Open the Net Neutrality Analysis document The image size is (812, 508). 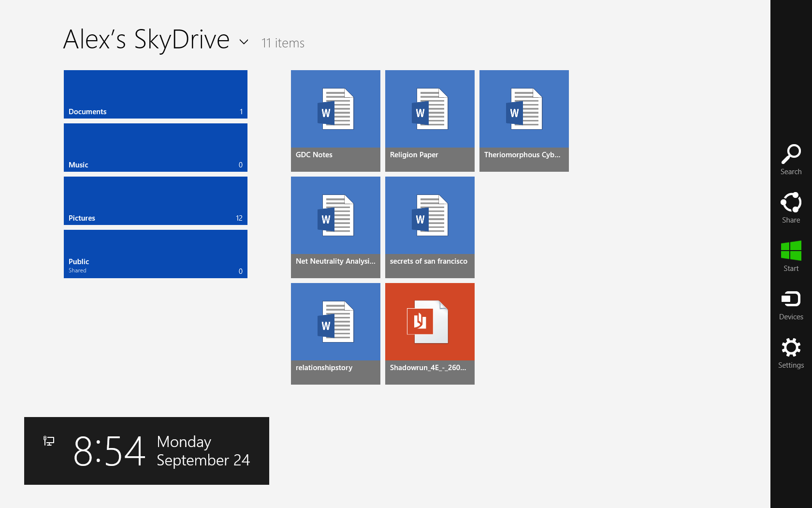pyautogui.click(x=335, y=227)
